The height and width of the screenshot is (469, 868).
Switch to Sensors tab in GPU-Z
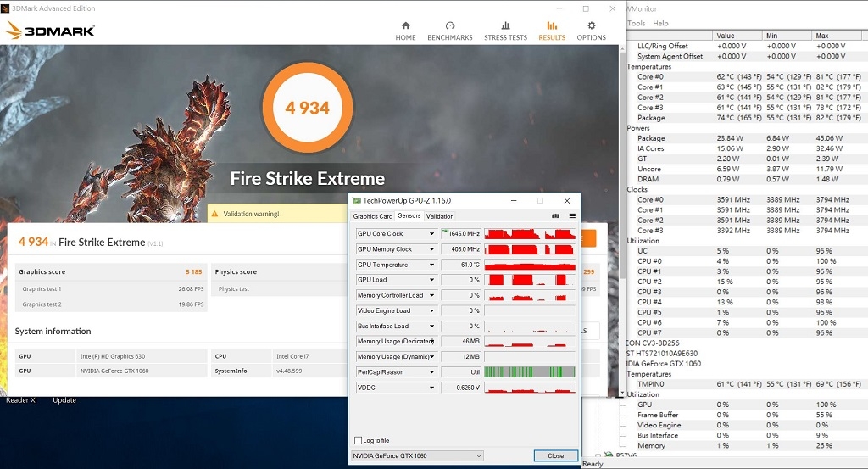(409, 216)
